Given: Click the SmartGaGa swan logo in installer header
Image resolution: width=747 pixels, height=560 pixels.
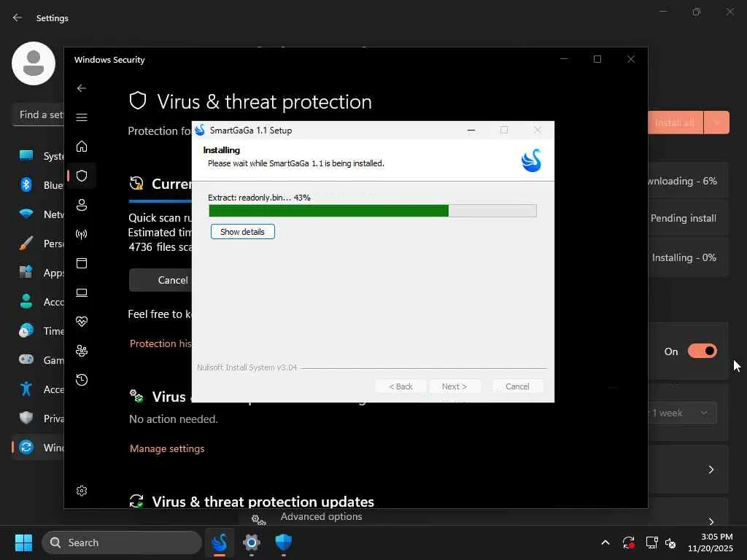Looking at the screenshot, I should tap(531, 160).
